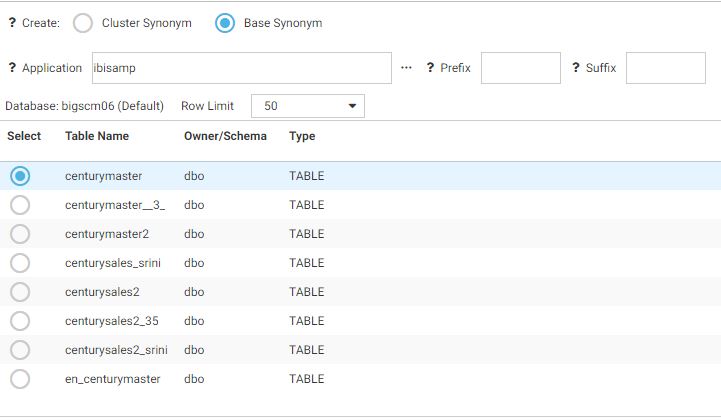Click the centurysales2 table name
Image resolution: width=721 pixels, height=420 pixels.
tap(103, 292)
